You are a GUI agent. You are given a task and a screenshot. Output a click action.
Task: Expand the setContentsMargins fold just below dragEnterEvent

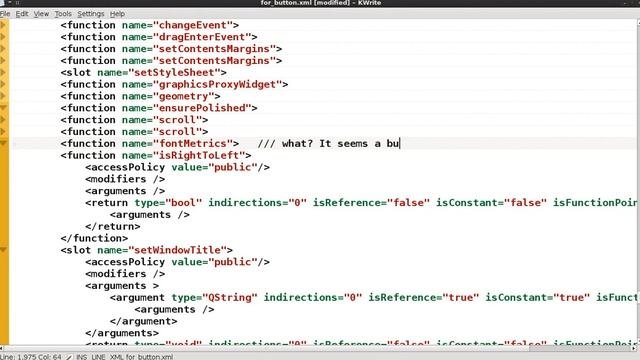3,49
